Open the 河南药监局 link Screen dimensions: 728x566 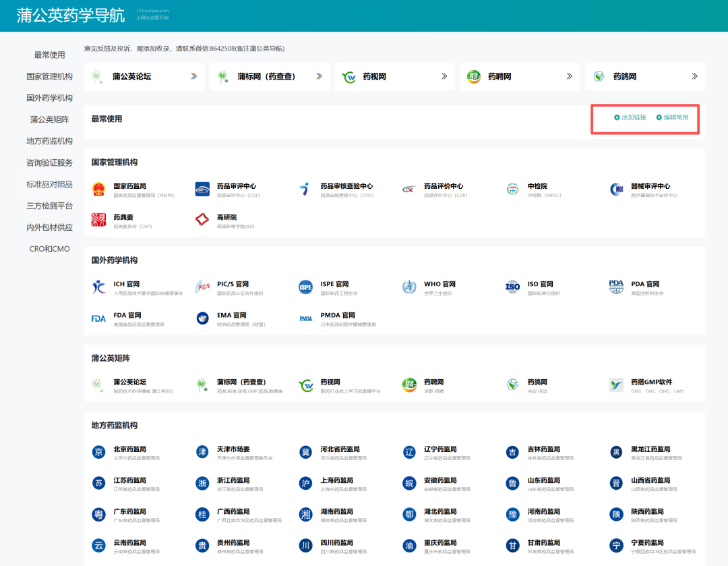(544, 511)
